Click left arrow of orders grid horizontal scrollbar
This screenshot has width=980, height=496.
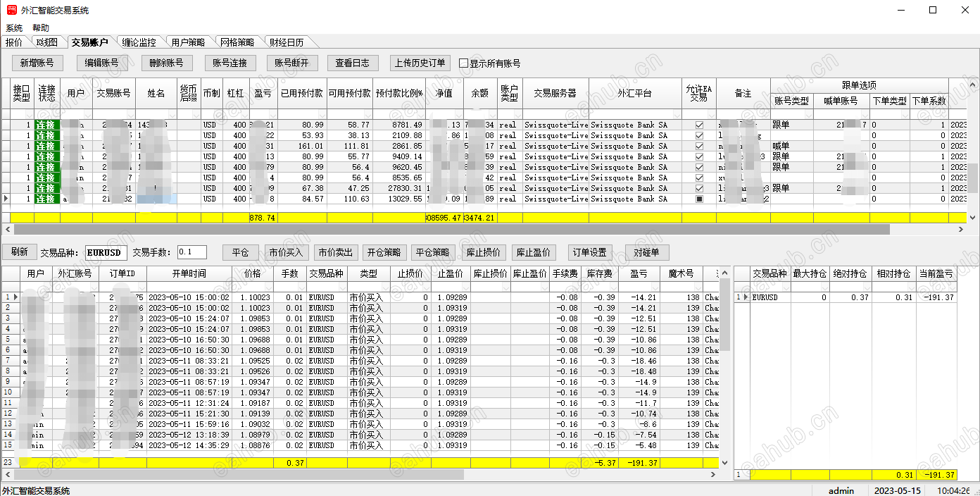click(7, 475)
